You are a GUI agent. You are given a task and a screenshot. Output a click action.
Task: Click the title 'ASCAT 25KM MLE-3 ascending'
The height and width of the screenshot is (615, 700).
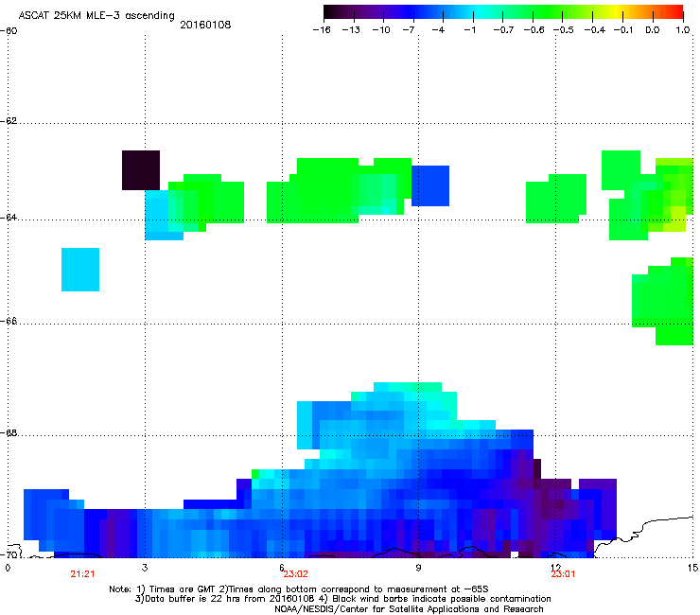pos(96,16)
